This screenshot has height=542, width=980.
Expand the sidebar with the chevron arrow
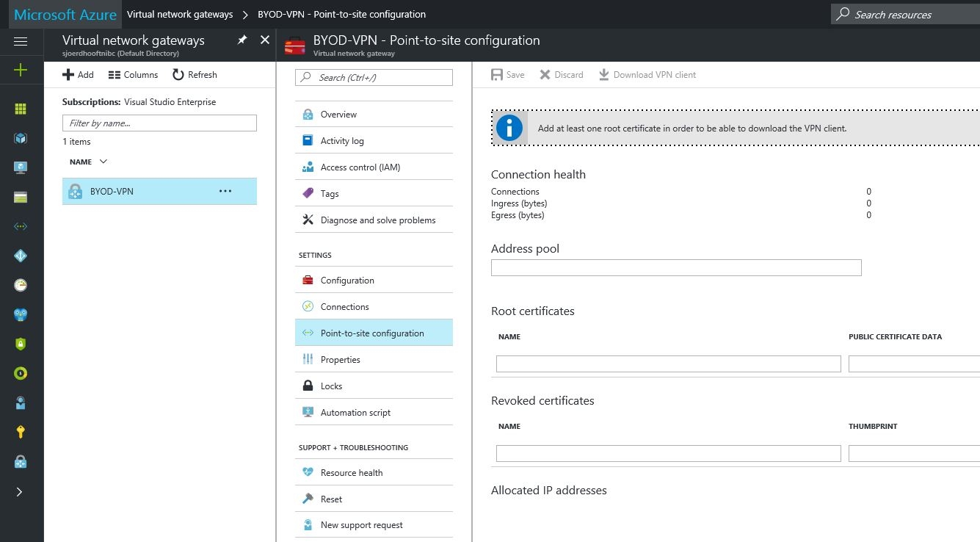pyautogui.click(x=20, y=491)
